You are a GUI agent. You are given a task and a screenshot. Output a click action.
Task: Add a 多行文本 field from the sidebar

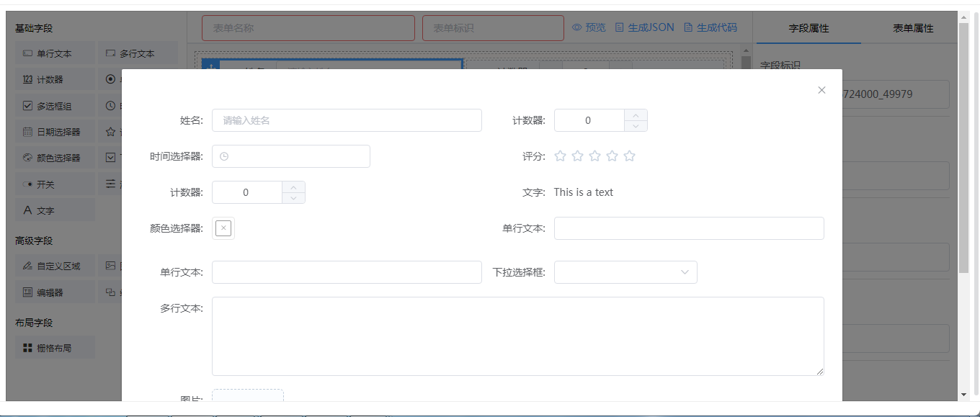point(138,53)
